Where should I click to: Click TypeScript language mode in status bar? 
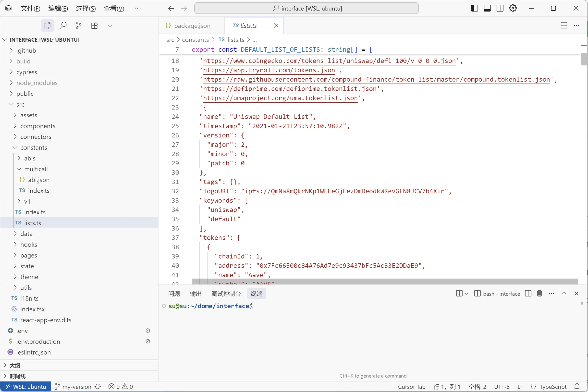(553, 387)
